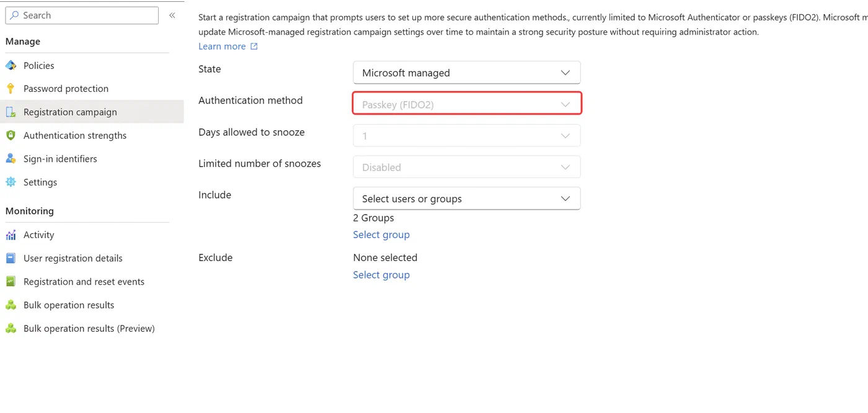
Task: Click the Authentication strengths shield icon
Action: coord(11,135)
